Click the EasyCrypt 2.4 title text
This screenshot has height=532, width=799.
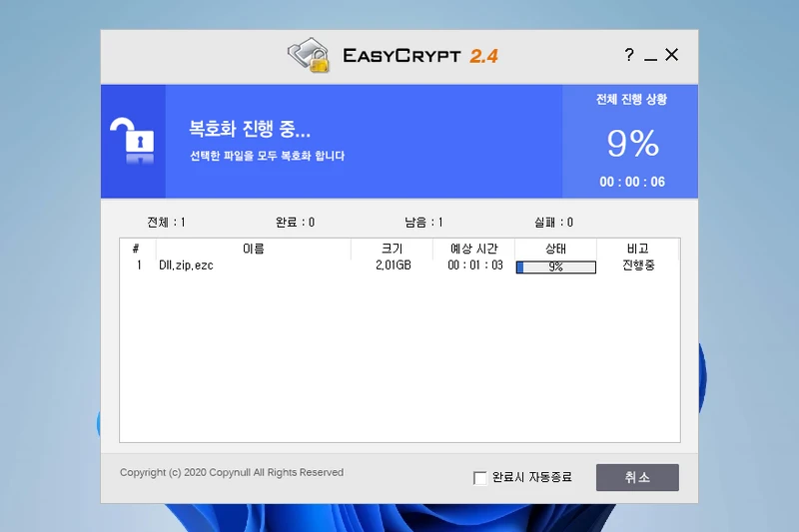420,56
